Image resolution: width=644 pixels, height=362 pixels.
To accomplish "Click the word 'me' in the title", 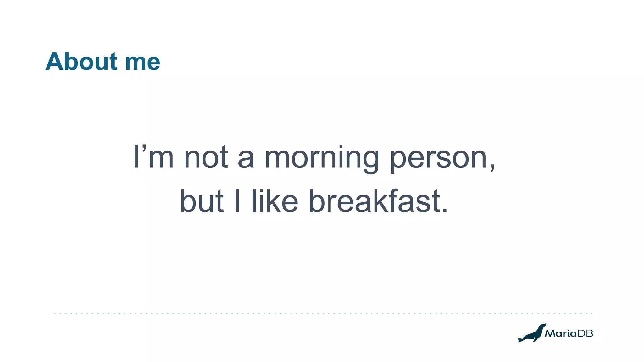I will pyautogui.click(x=142, y=62).
